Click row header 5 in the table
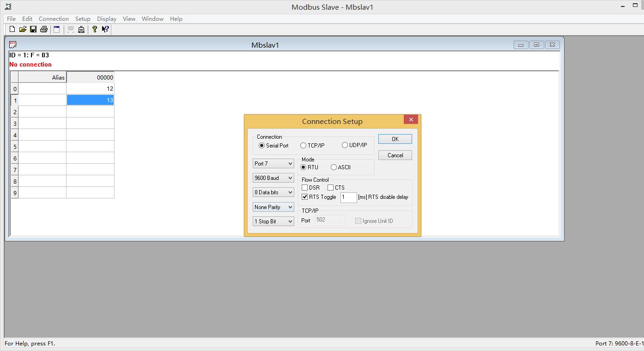The image size is (644, 351). 15,147
